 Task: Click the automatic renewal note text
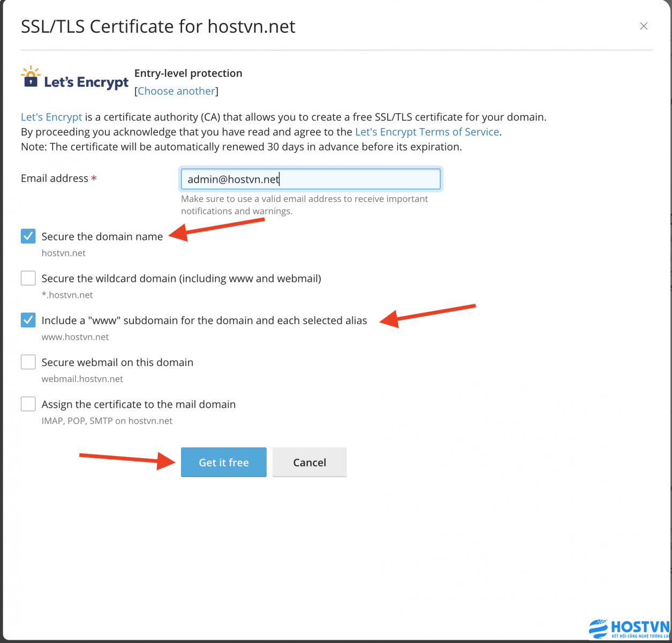(x=241, y=147)
